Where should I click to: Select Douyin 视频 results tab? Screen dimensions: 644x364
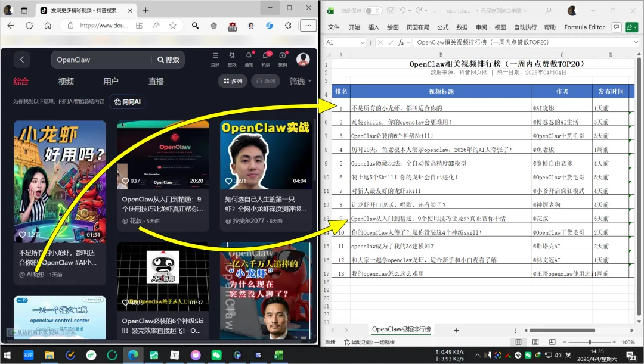point(66,81)
